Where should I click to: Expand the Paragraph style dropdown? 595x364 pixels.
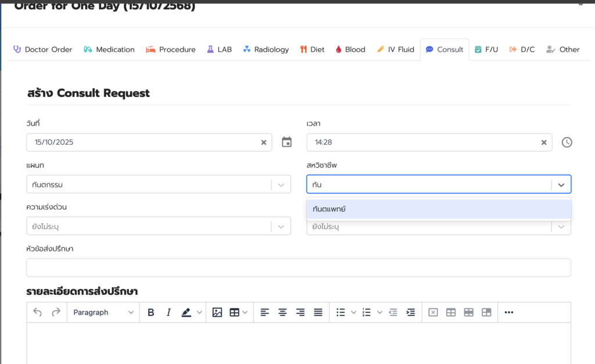[x=103, y=312]
